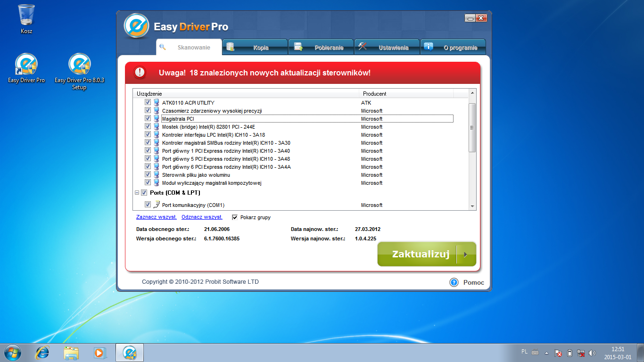Click the device icon for Sterownik pliku jako woluminu
644x362 pixels.
[157, 175]
